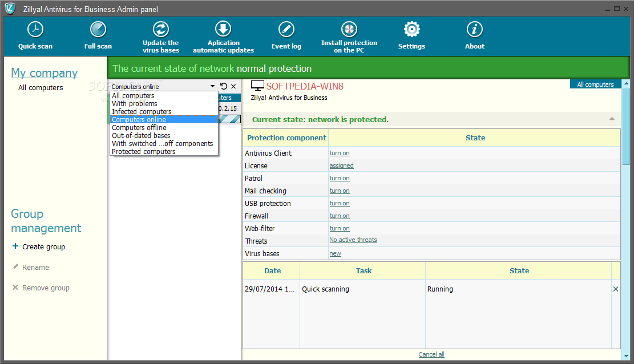
Task: Click the Date column header
Action: point(272,270)
